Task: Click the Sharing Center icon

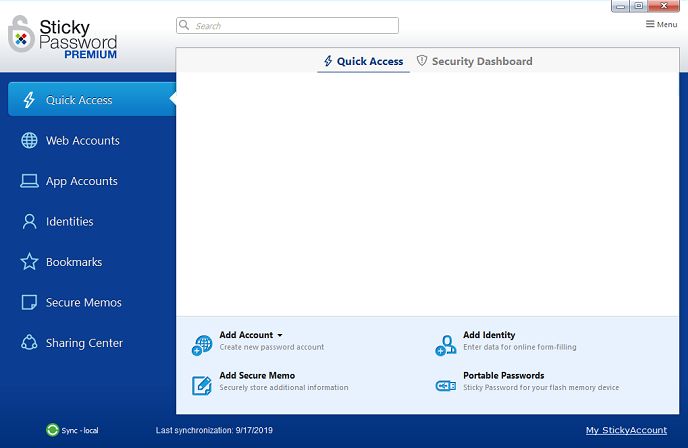Action: pos(29,343)
